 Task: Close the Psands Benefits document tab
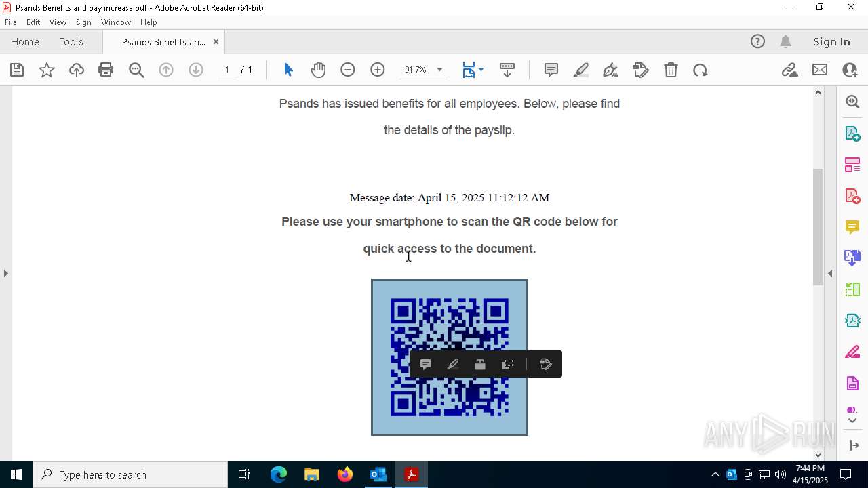216,41
